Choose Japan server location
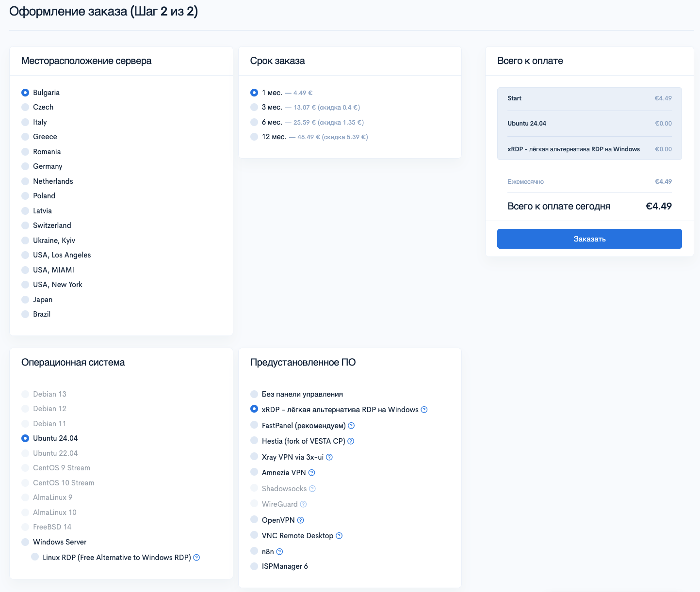This screenshot has height=592, width=700. (x=25, y=300)
